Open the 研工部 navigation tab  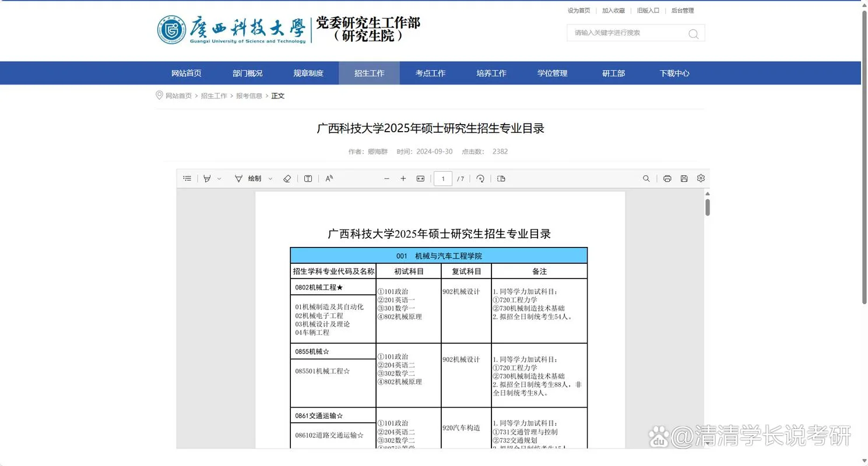click(613, 73)
